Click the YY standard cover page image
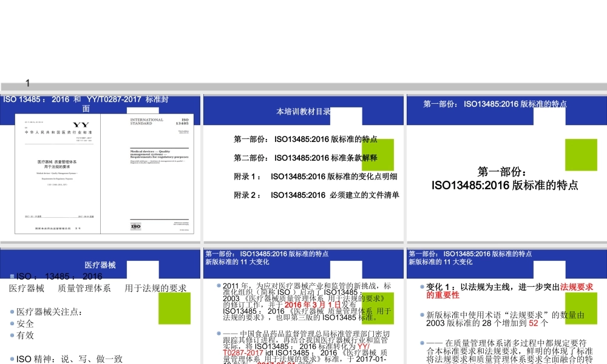This screenshot has width=607, height=364. click(x=58, y=174)
